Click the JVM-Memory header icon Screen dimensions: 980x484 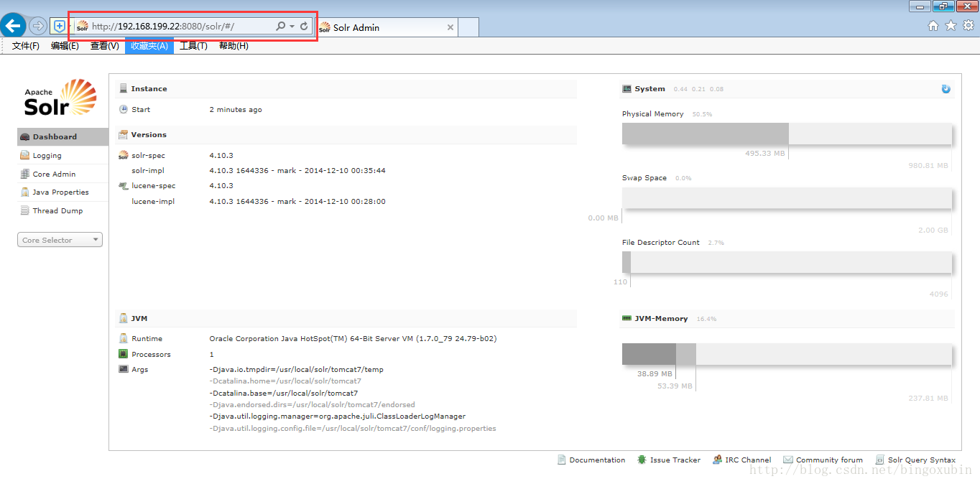(627, 318)
